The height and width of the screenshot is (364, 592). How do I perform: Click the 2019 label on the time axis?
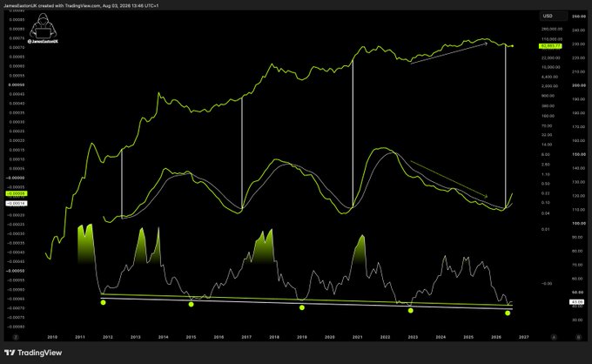pyautogui.click(x=302, y=337)
